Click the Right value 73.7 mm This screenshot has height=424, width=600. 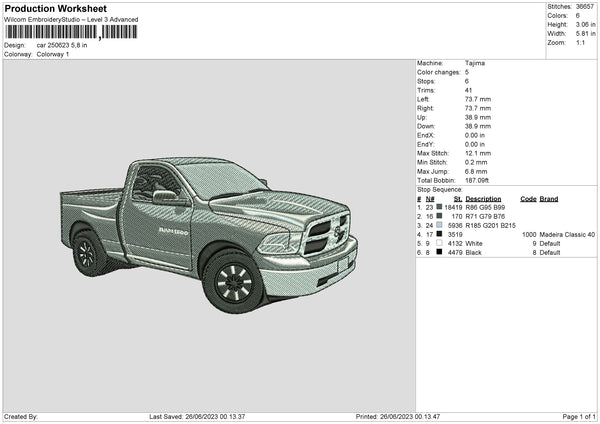(478, 108)
